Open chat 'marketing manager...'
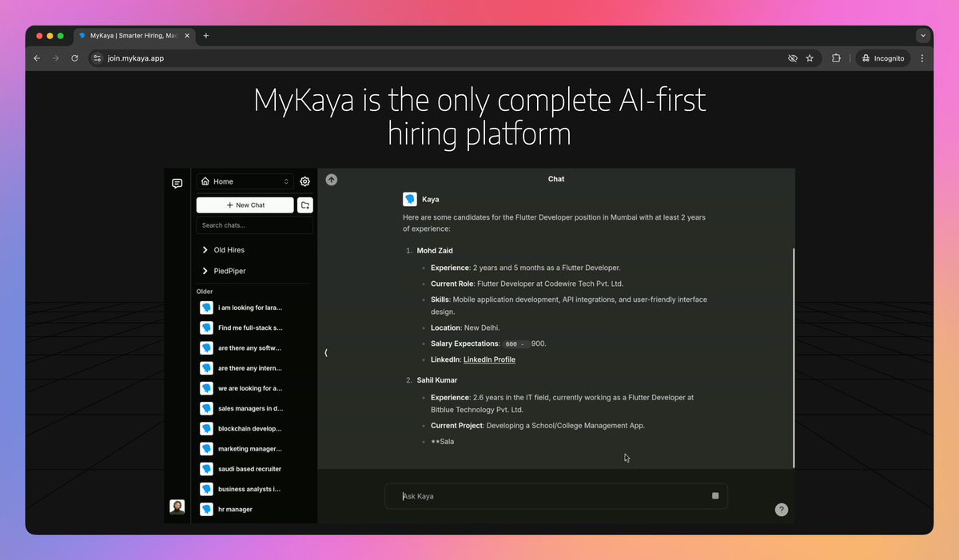The height and width of the screenshot is (560, 959). (250, 449)
